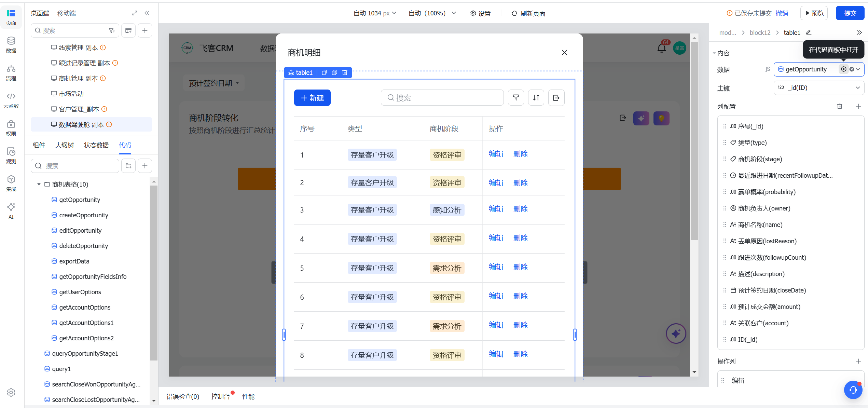Click the pencil icon to rename table1

(x=809, y=32)
